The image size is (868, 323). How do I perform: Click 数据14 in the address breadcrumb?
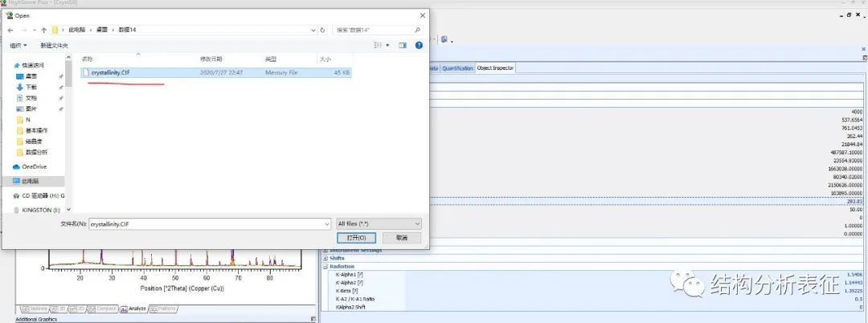pos(127,30)
